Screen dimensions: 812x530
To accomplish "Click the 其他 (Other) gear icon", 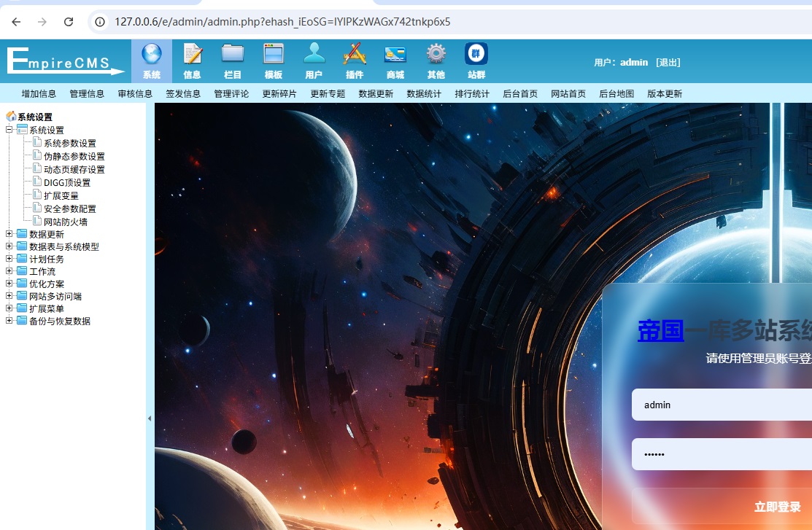I will click(x=436, y=55).
